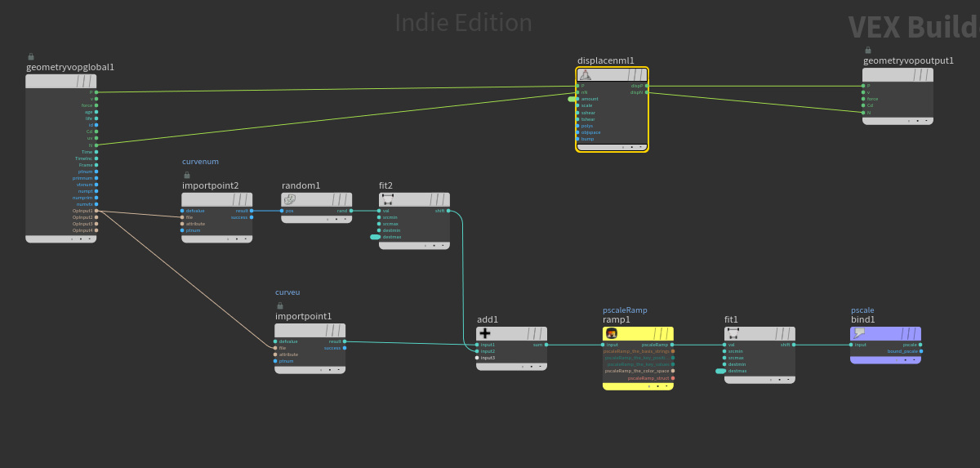Click rand output on random1 node

tap(351, 211)
